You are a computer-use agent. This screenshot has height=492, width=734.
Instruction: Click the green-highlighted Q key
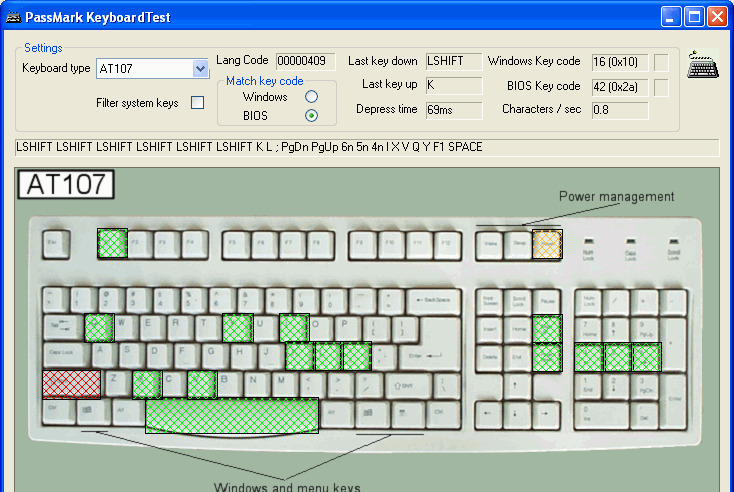tap(99, 328)
